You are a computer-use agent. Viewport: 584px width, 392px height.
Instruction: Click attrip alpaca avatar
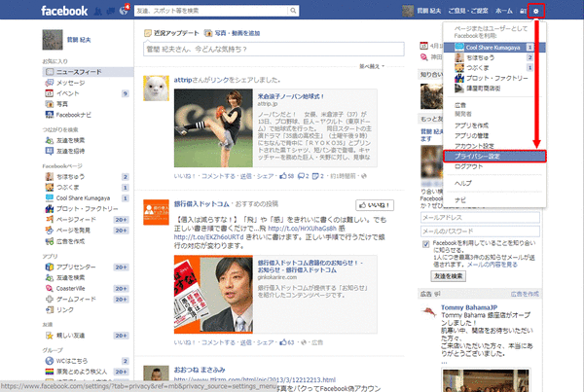pos(156,89)
